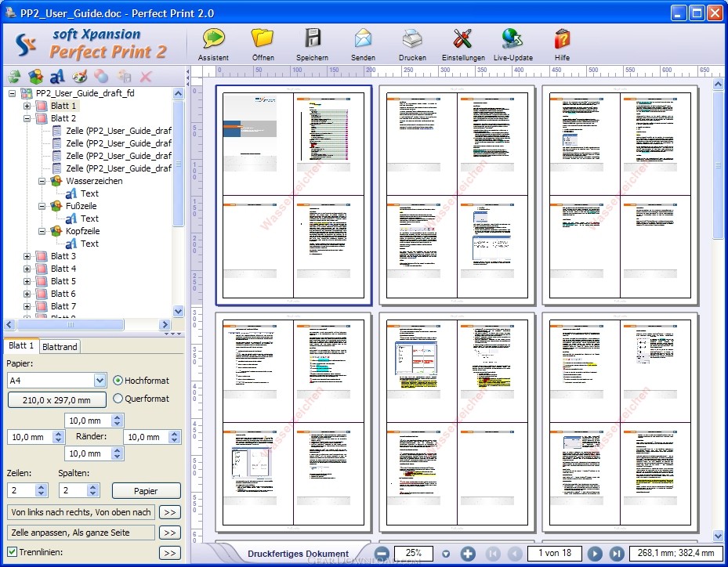Expand the Blatt 3 tree node
The height and width of the screenshot is (567, 728).
point(27,256)
